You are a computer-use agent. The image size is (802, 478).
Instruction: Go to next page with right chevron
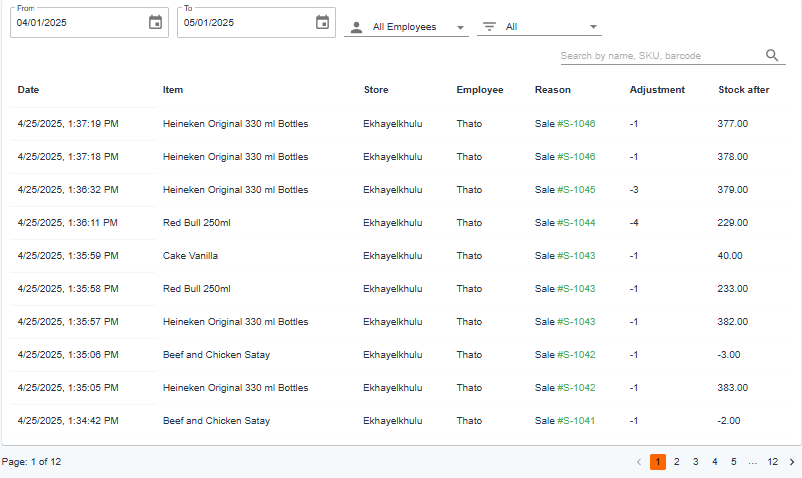792,462
